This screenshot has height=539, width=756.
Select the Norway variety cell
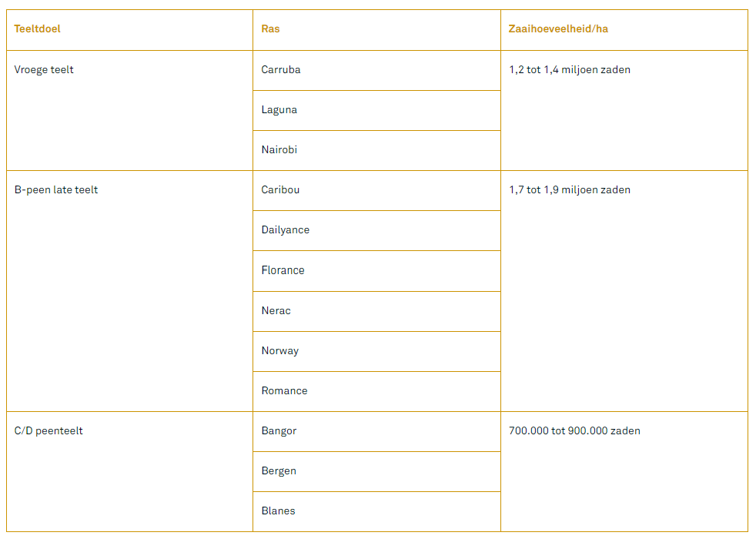[x=280, y=351]
